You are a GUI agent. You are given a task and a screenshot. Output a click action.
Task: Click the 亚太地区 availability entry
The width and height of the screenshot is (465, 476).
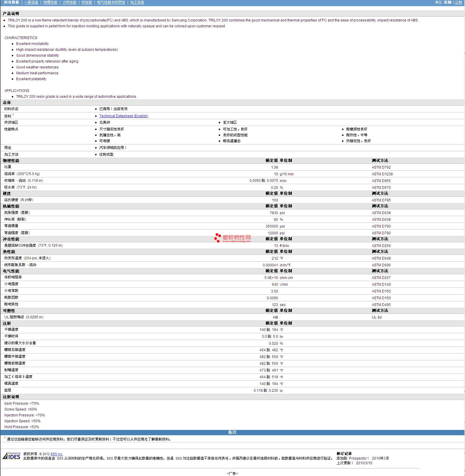point(230,122)
